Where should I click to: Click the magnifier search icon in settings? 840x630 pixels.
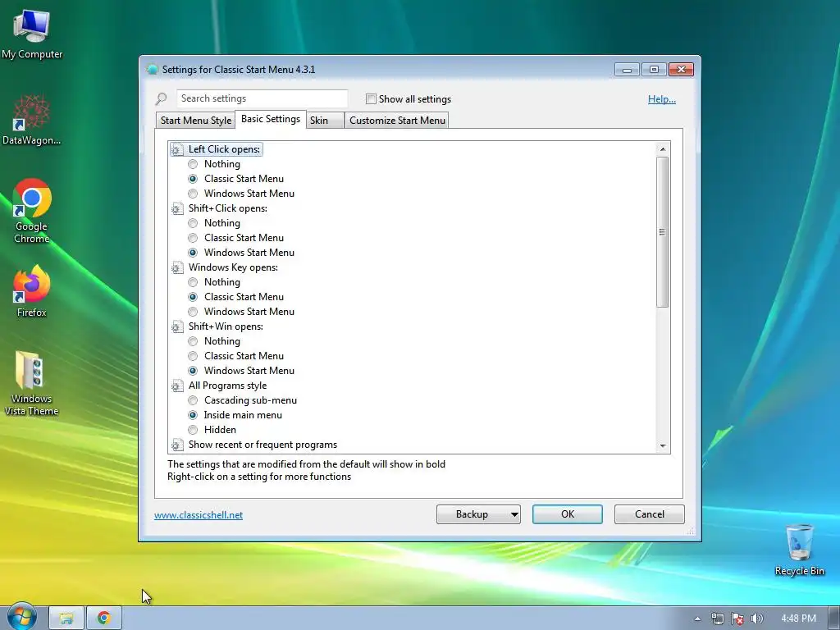pyautogui.click(x=162, y=98)
